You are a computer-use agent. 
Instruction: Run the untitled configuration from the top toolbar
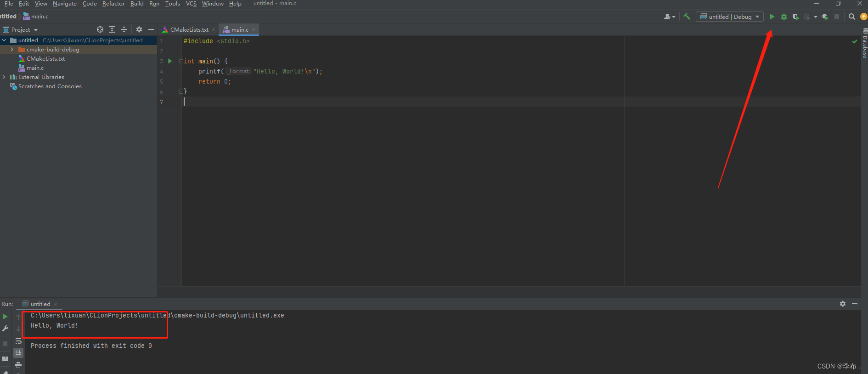772,17
